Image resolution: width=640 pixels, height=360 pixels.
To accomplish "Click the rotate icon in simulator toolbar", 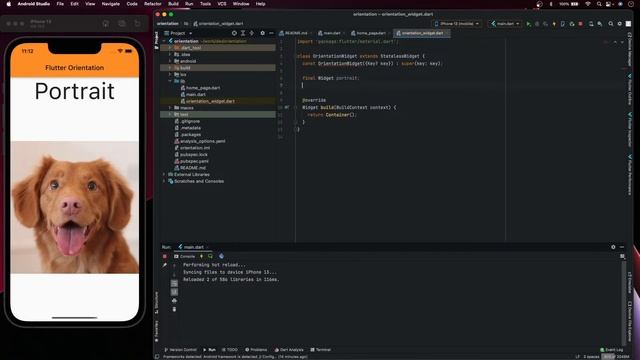I will [x=138, y=24].
